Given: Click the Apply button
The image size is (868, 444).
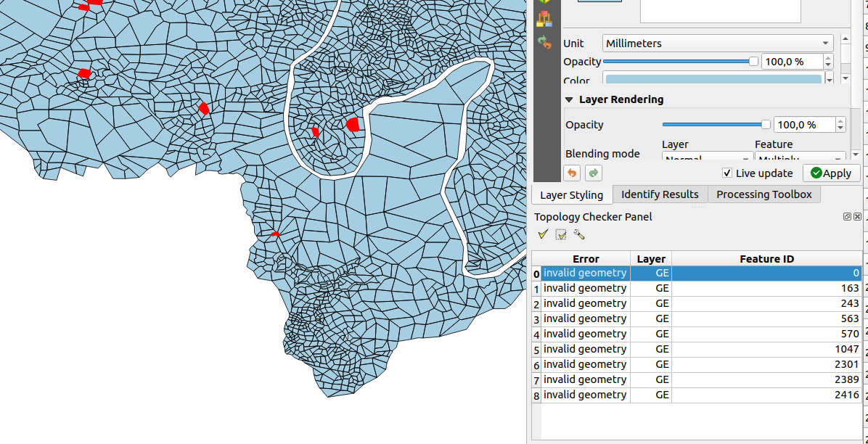Looking at the screenshot, I should (831, 173).
